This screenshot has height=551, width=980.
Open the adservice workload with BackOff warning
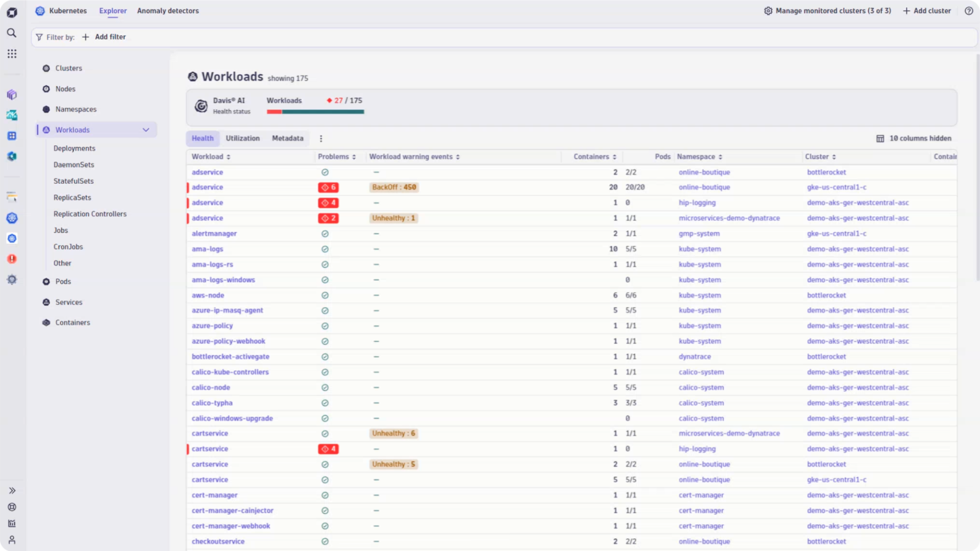tap(207, 187)
